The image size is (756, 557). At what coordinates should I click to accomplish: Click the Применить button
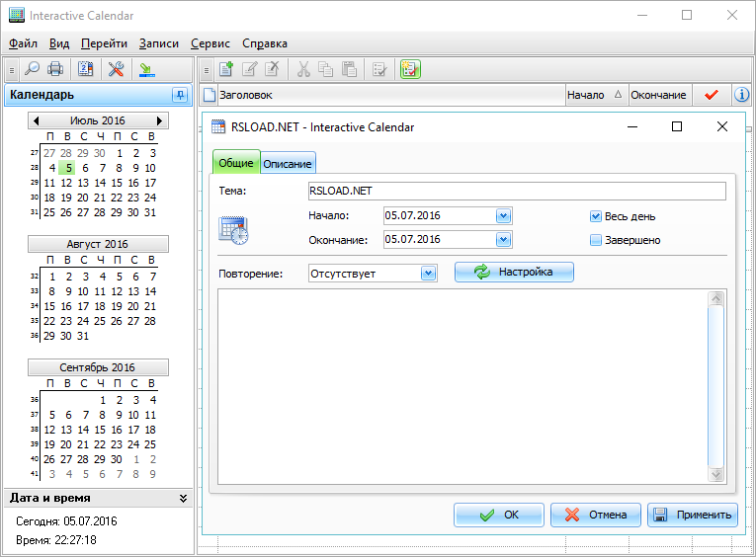[693, 515]
